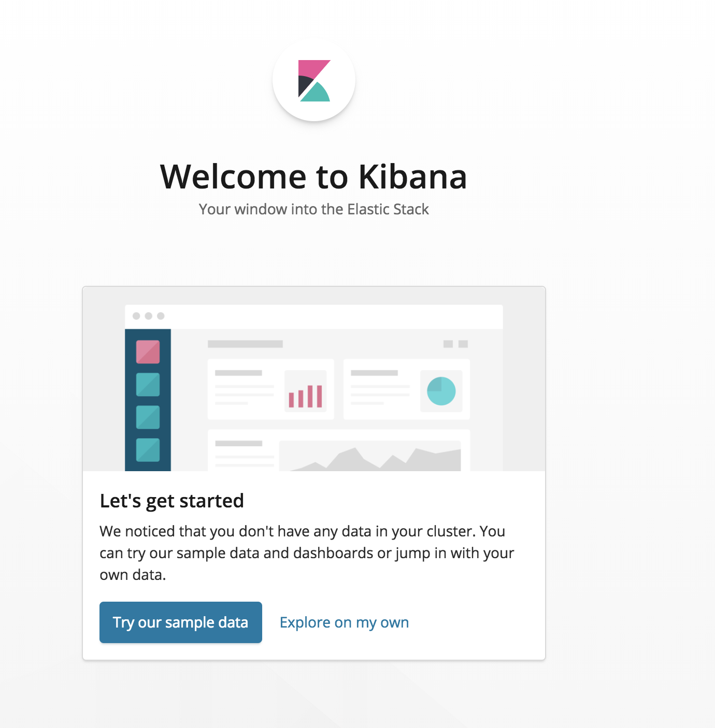Click the Let's get started heading
The height and width of the screenshot is (728, 715).
click(x=171, y=501)
